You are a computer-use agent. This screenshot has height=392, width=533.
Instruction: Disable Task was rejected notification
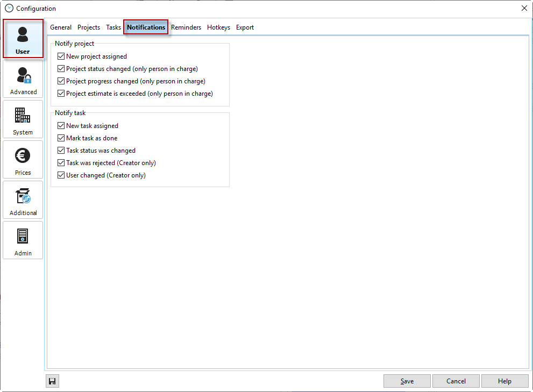click(61, 163)
